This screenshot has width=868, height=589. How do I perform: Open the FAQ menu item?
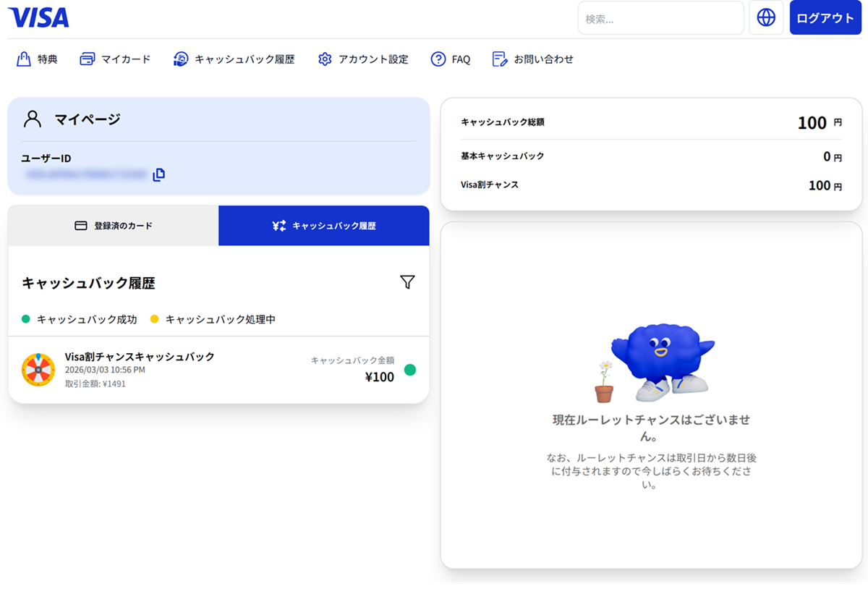[x=461, y=59]
